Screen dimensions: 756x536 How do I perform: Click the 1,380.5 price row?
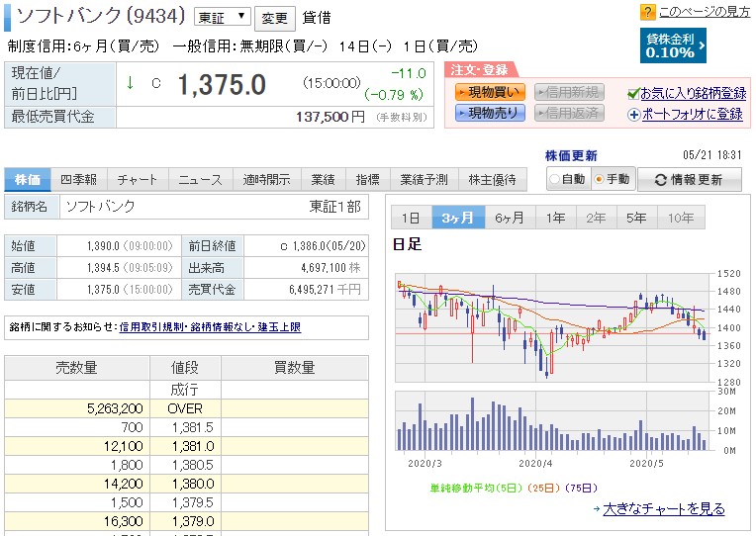click(186, 465)
